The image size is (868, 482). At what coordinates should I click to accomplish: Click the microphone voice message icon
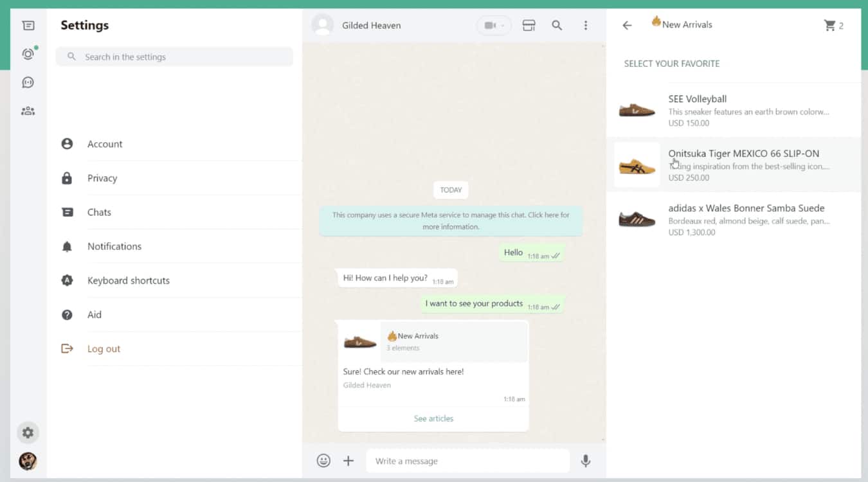pos(585,461)
